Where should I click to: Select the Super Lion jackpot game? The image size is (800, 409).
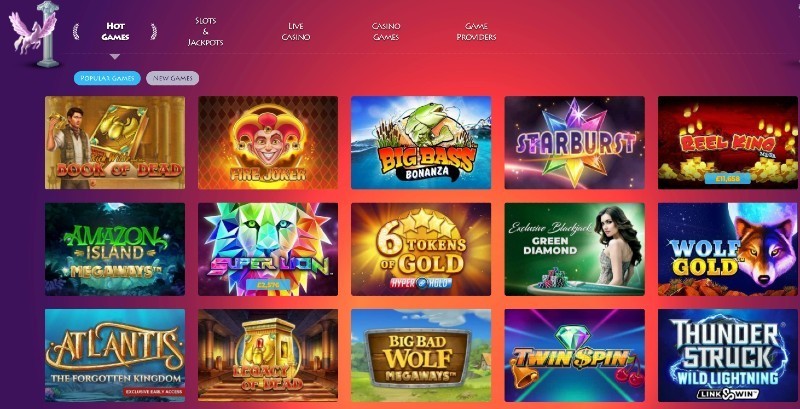coord(268,249)
